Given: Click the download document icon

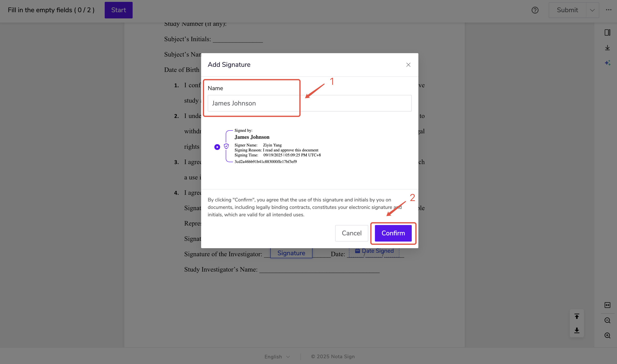Looking at the screenshot, I should (x=607, y=48).
